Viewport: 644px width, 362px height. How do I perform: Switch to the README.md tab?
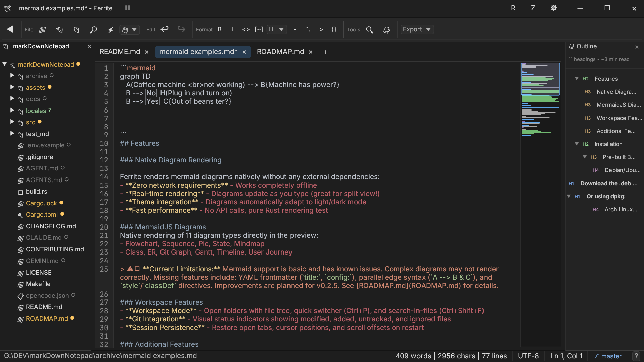(x=120, y=52)
